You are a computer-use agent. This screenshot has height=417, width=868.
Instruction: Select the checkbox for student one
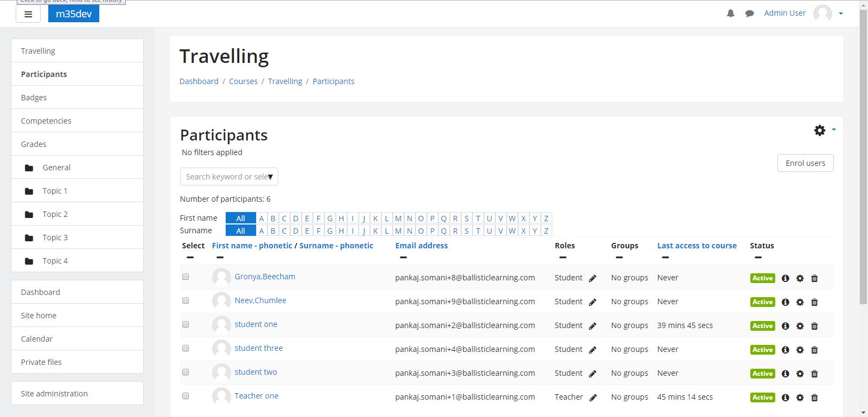pos(186,324)
